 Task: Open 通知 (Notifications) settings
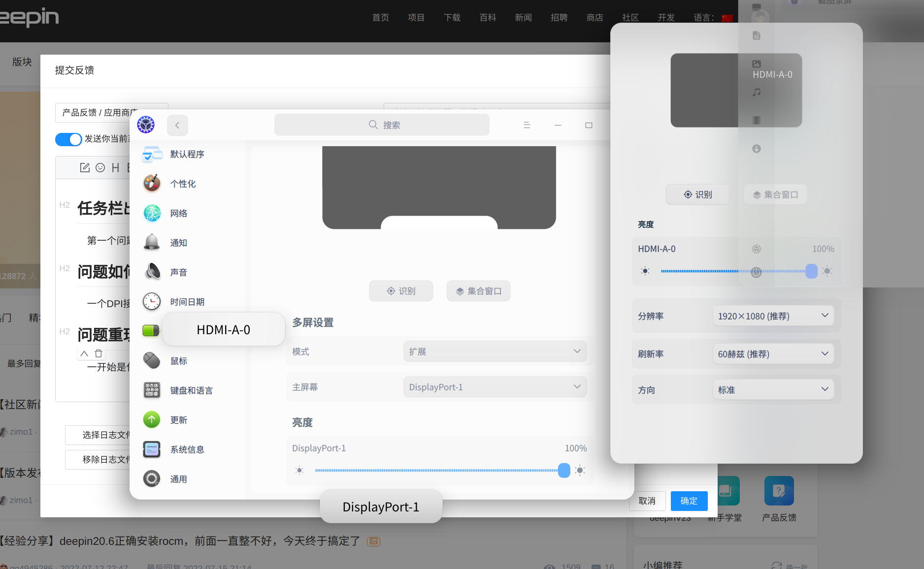pos(179,242)
